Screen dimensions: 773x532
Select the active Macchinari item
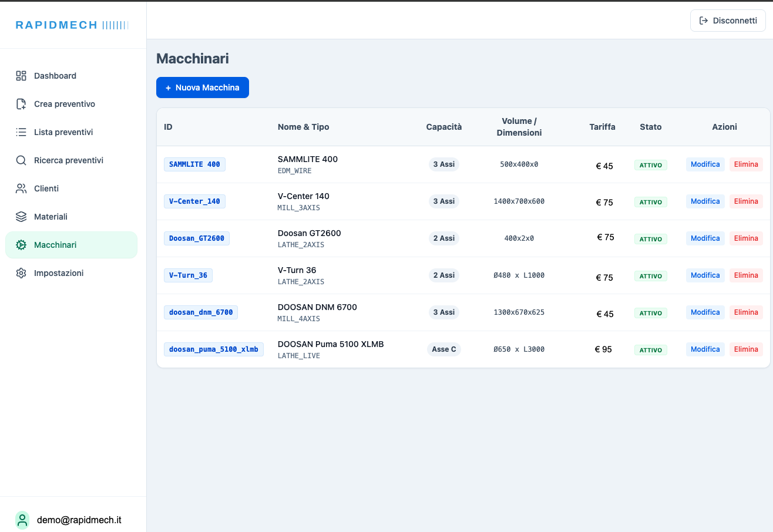coord(71,245)
